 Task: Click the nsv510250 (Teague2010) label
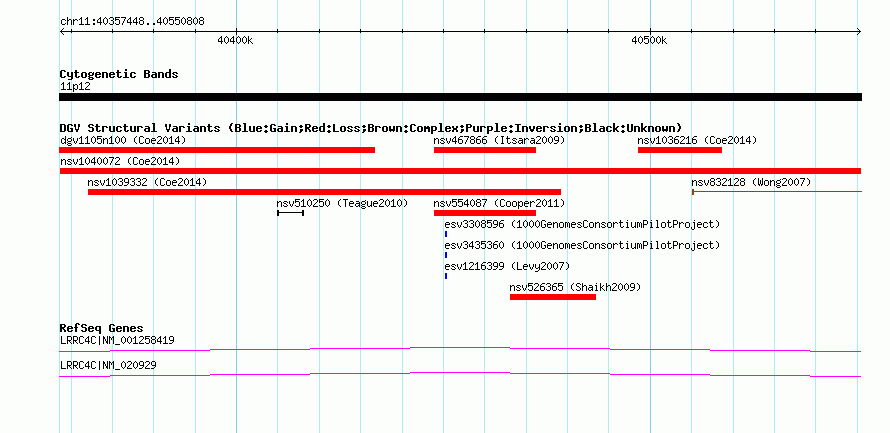[342, 203]
